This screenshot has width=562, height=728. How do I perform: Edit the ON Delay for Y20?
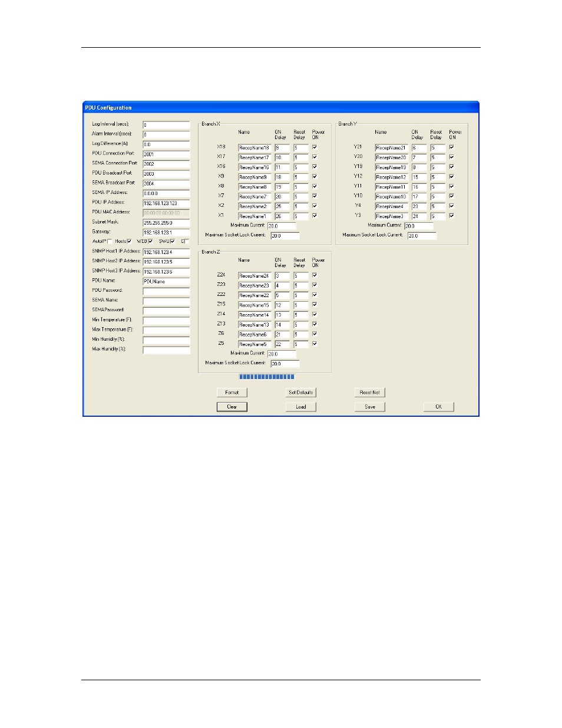click(x=419, y=158)
